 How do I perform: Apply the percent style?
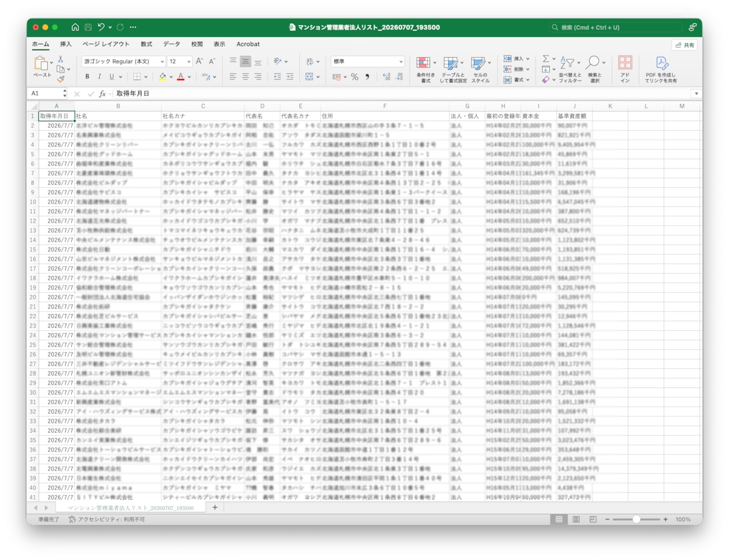tap(354, 77)
